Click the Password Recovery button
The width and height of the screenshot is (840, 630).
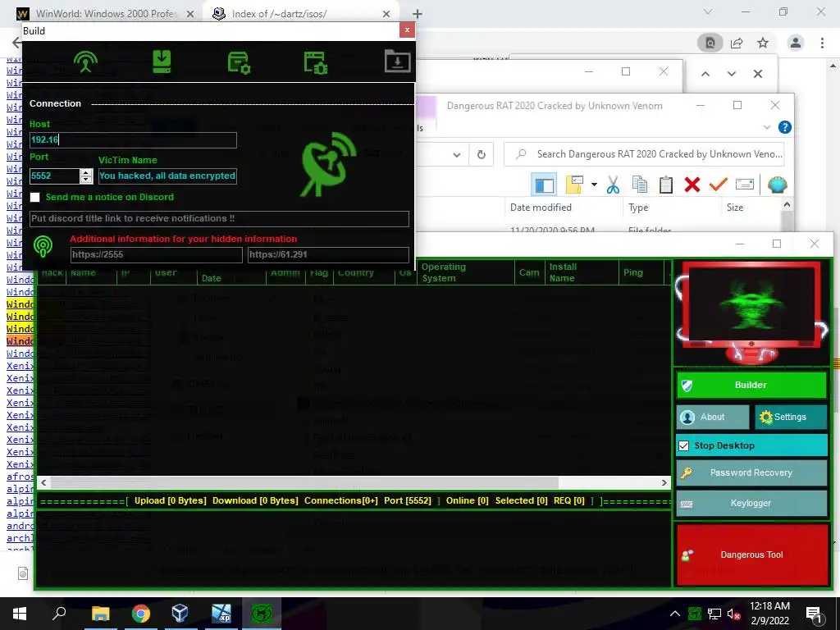[751, 472]
